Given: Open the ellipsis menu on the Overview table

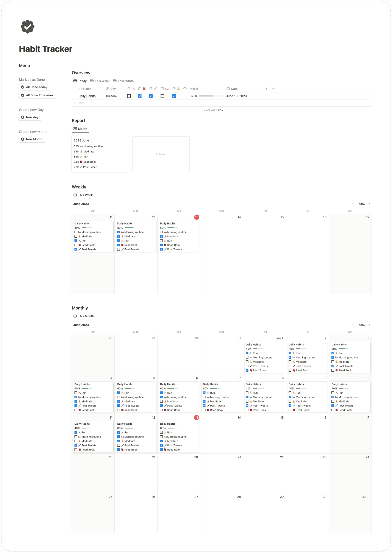Looking at the screenshot, I should 273,89.
